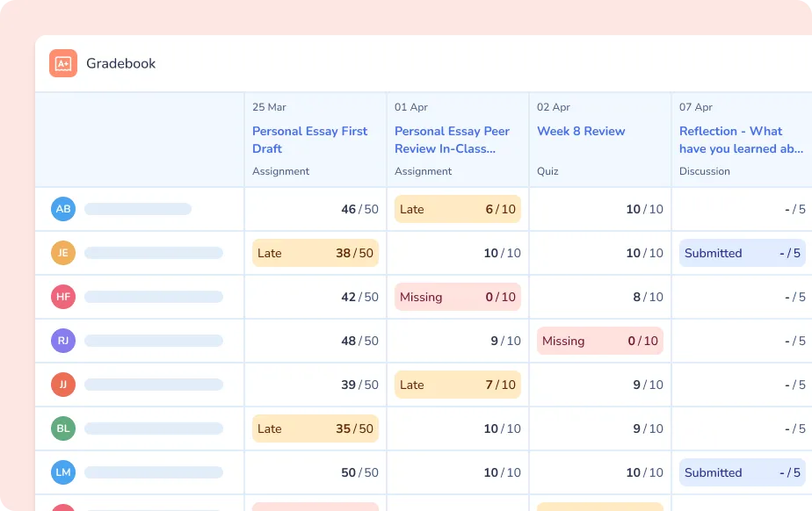Open student LM's avatar icon

click(x=62, y=472)
